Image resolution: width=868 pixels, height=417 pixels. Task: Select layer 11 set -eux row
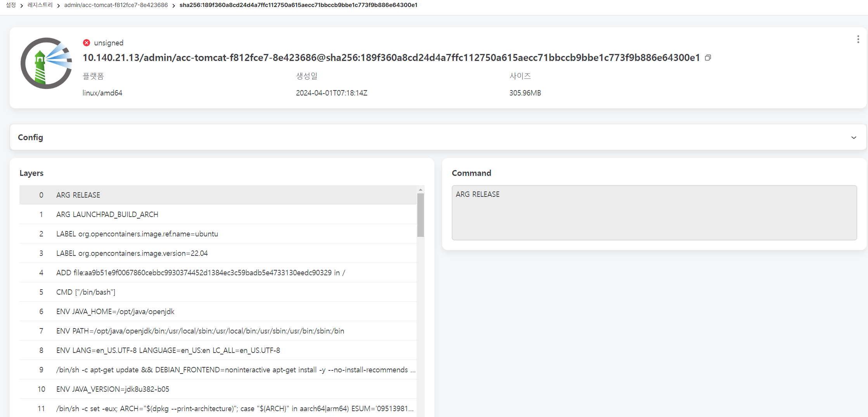(218, 408)
